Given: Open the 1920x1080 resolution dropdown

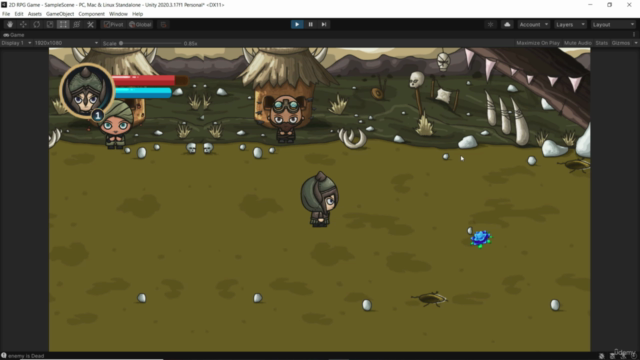Looking at the screenshot, I should [x=67, y=43].
